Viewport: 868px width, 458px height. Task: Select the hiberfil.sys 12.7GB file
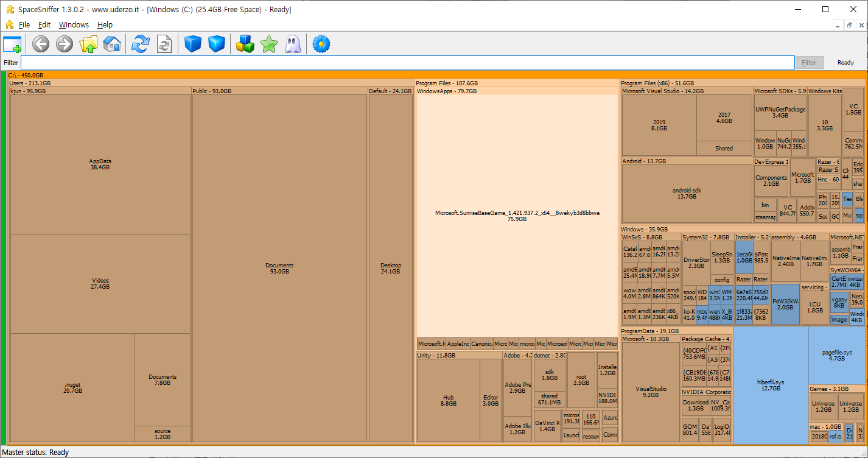click(x=771, y=385)
